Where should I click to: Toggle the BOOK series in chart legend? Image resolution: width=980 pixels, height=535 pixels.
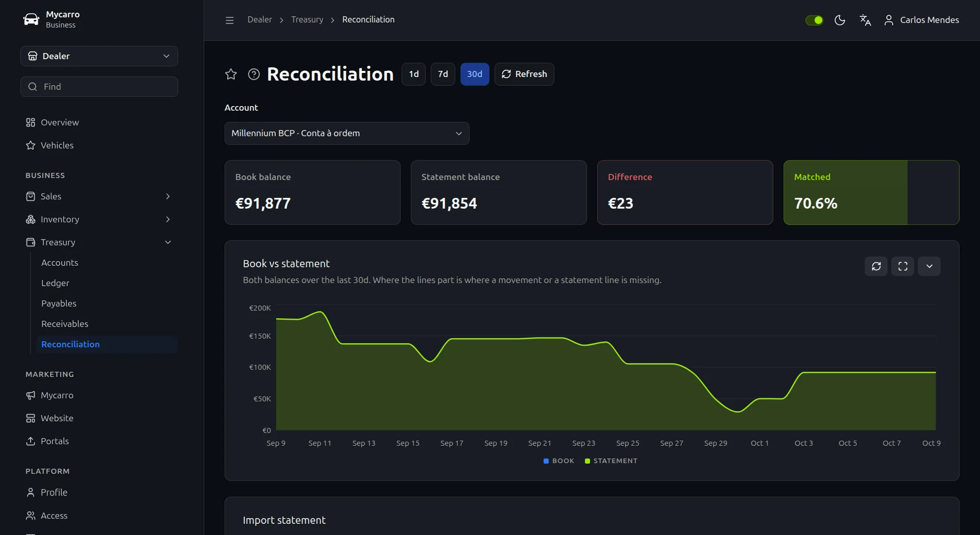559,461
